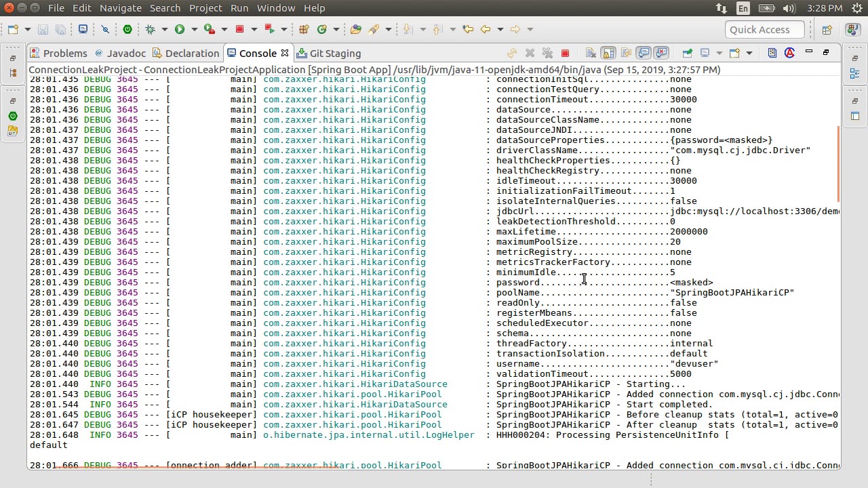Click the keyboard layout 'En' indicator
This screenshot has width=868, height=488.
(x=743, y=8)
